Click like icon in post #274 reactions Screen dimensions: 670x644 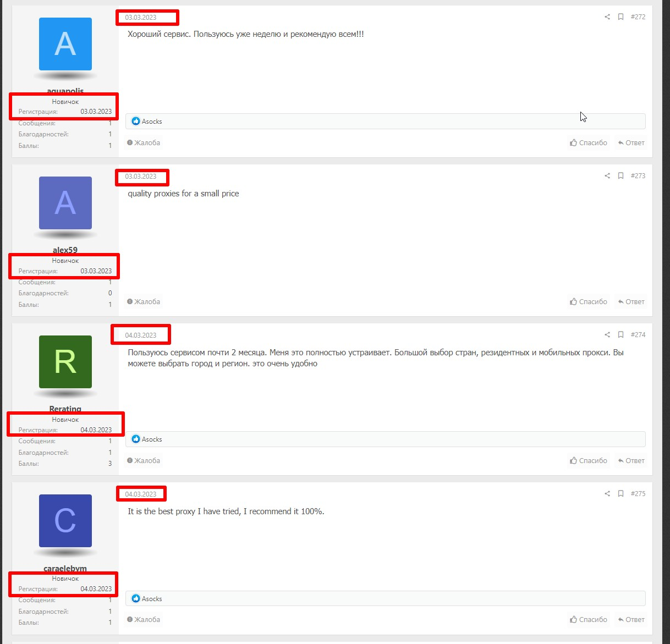pyautogui.click(x=136, y=439)
